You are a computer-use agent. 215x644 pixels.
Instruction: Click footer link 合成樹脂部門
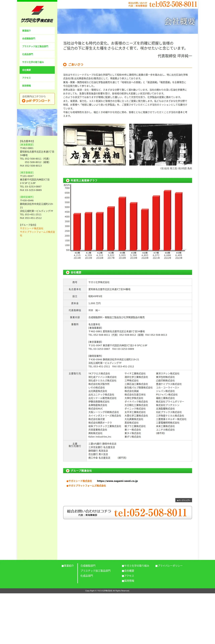88,566
